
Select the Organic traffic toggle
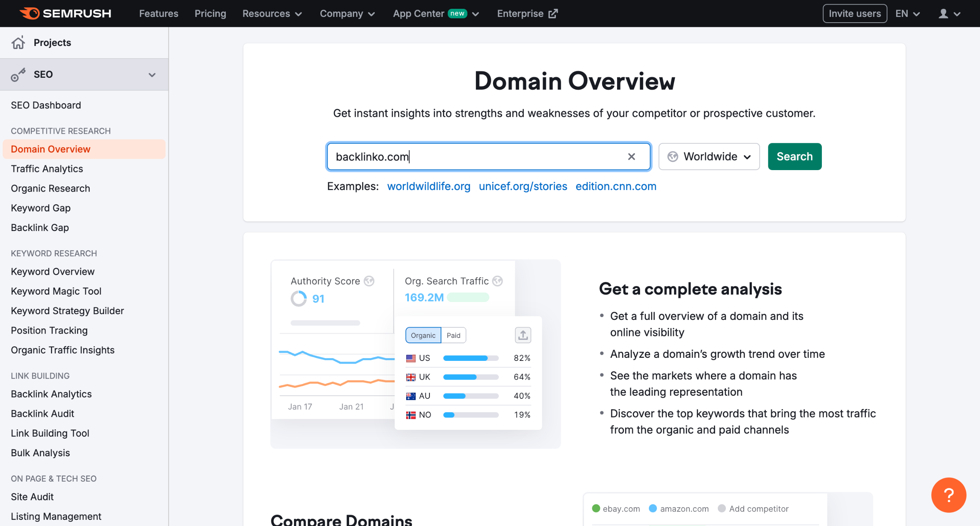tap(423, 335)
